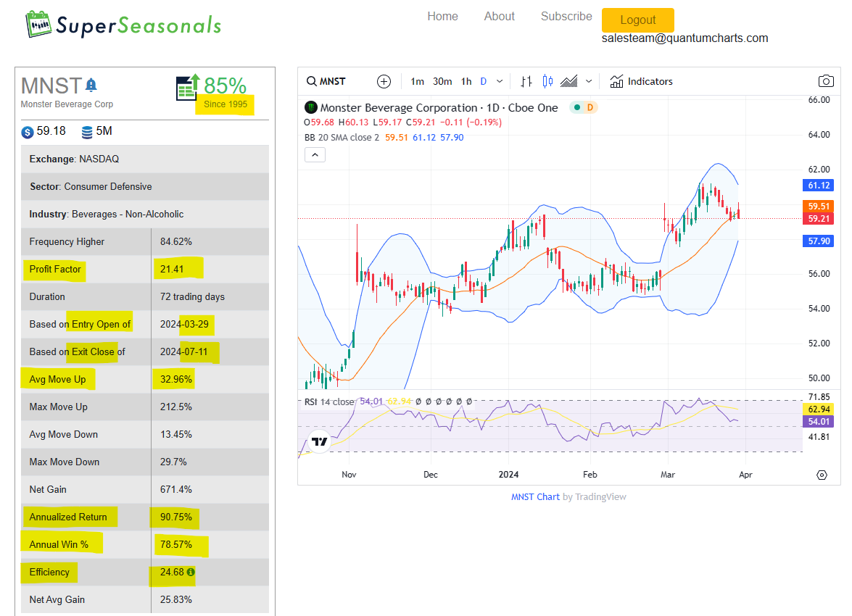Select the area chart style icon
The height and width of the screenshot is (616, 852).
(569, 81)
